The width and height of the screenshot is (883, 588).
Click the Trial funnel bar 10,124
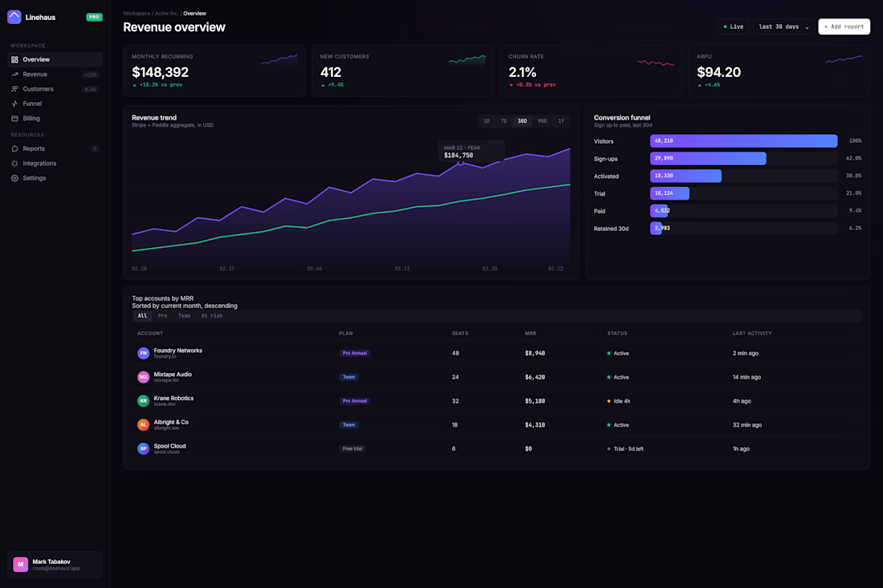pyautogui.click(x=669, y=193)
